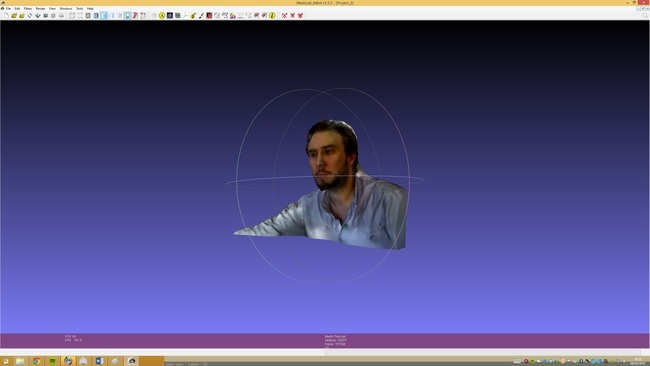Open the Filters menu
Image resolution: width=650 pixels, height=366 pixels.
[x=28, y=8]
